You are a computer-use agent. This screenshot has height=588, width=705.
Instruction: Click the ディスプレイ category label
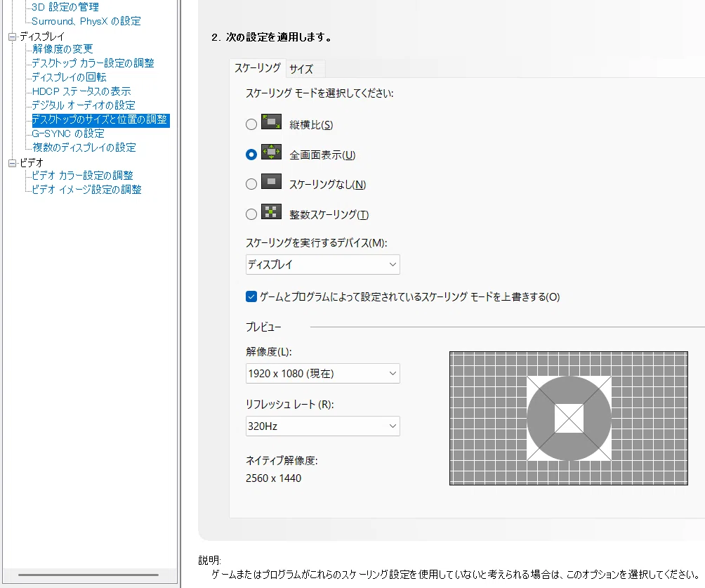[42, 37]
